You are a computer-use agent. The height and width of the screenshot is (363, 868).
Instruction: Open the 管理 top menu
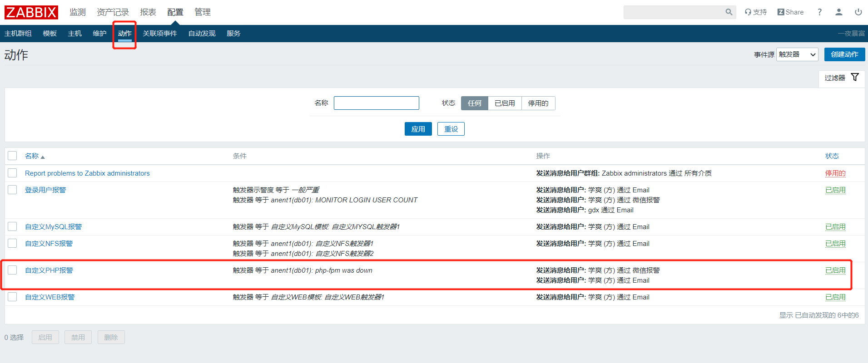[203, 12]
